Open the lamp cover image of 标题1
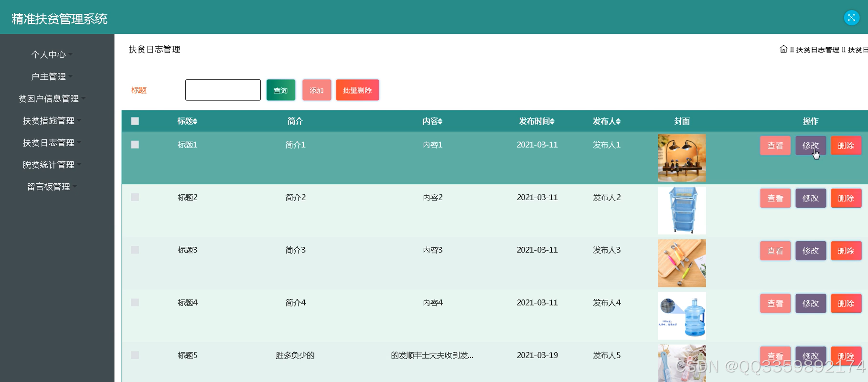Screen dimensions: 868x382 click(x=682, y=158)
